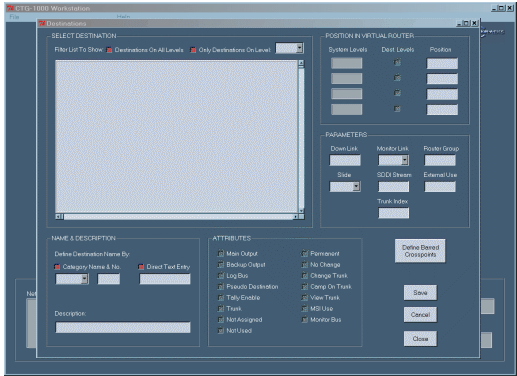Toggle the View Trunk checkbox

pos(304,297)
